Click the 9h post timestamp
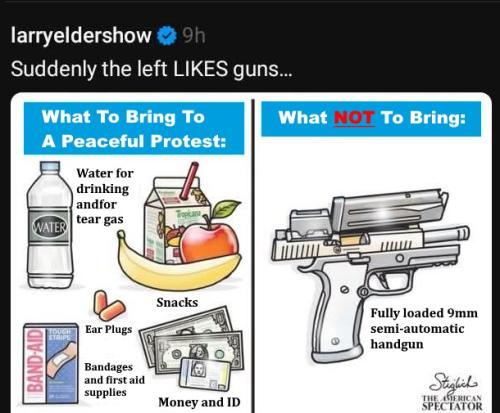 coord(193,35)
